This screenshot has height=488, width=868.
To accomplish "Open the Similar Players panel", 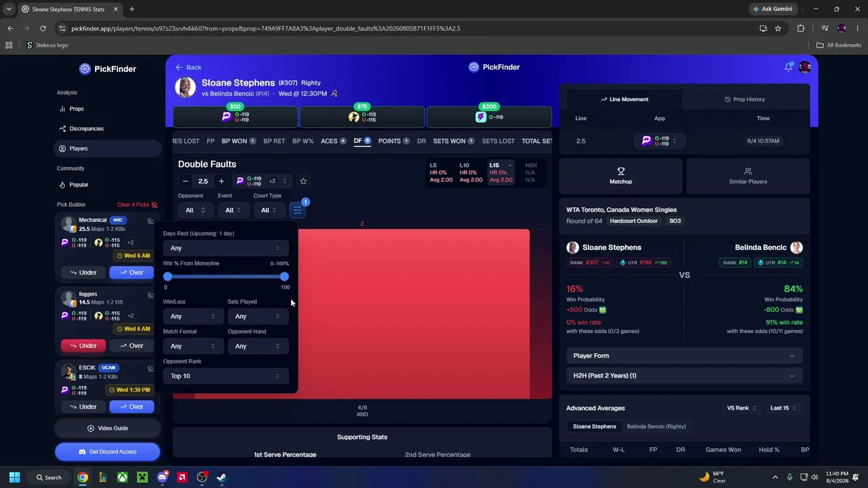I will pyautogui.click(x=748, y=176).
